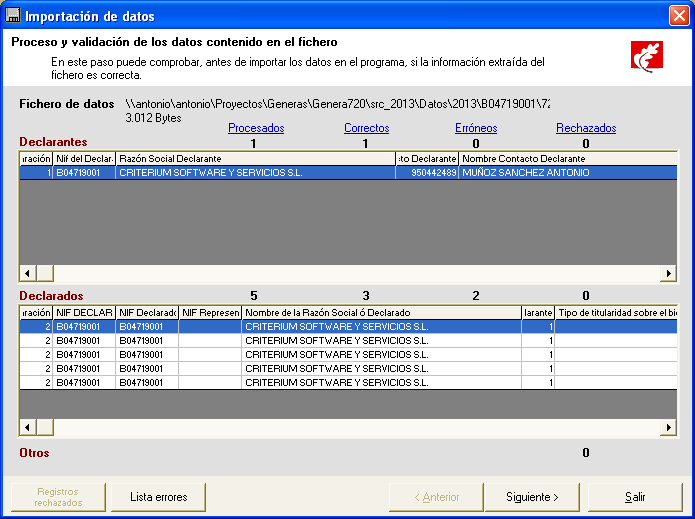
Task: Open the Procesados link
Action: click(256, 128)
